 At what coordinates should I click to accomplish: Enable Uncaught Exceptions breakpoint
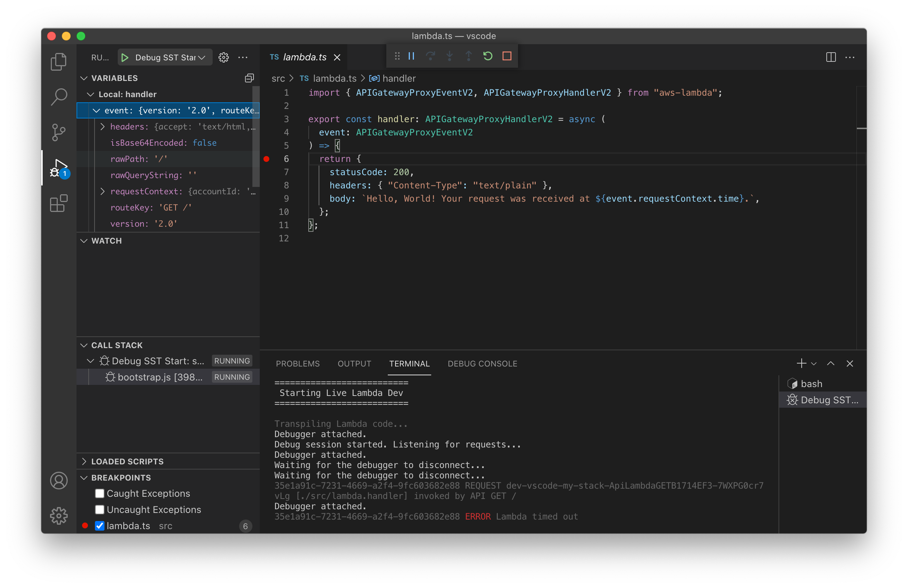[100, 509]
